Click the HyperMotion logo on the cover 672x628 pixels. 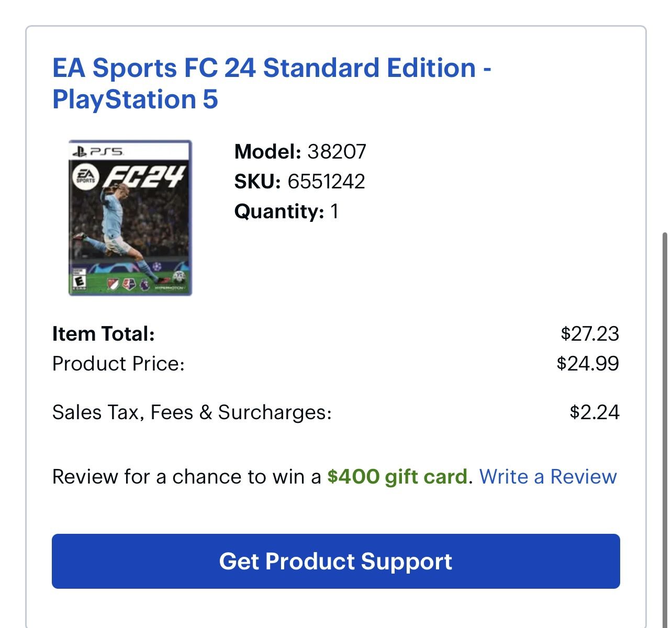pyautogui.click(x=169, y=288)
